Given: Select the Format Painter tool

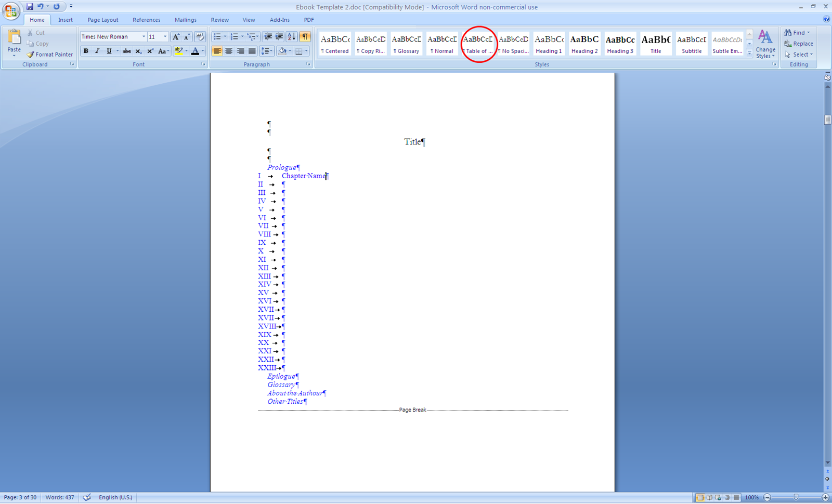Looking at the screenshot, I should tap(49, 54).
